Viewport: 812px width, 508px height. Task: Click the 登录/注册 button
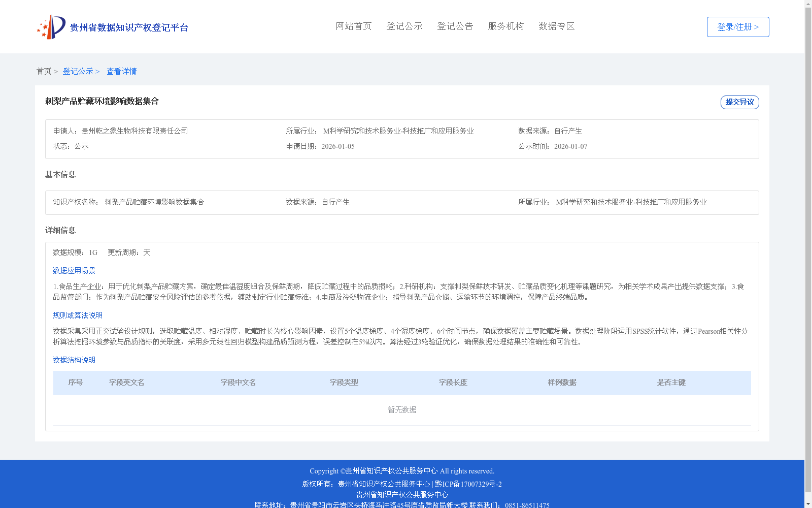[738, 27]
